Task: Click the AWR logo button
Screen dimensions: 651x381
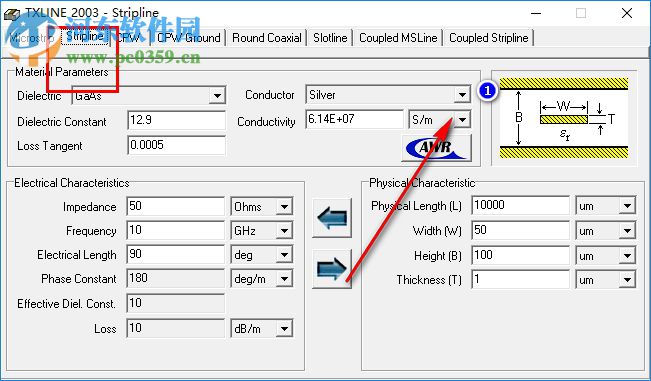Action: (436, 148)
